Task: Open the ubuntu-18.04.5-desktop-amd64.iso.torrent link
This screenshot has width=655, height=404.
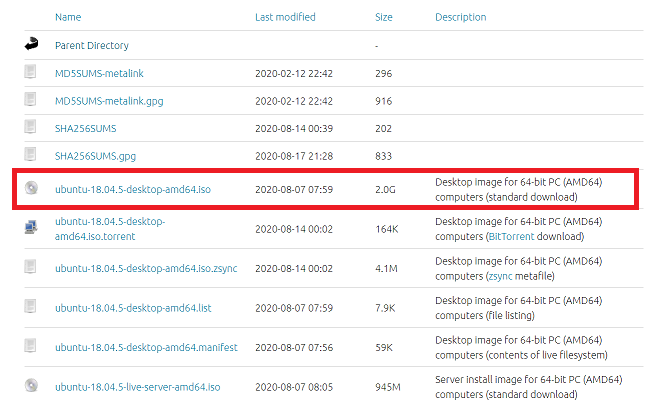Action: [x=110, y=229]
